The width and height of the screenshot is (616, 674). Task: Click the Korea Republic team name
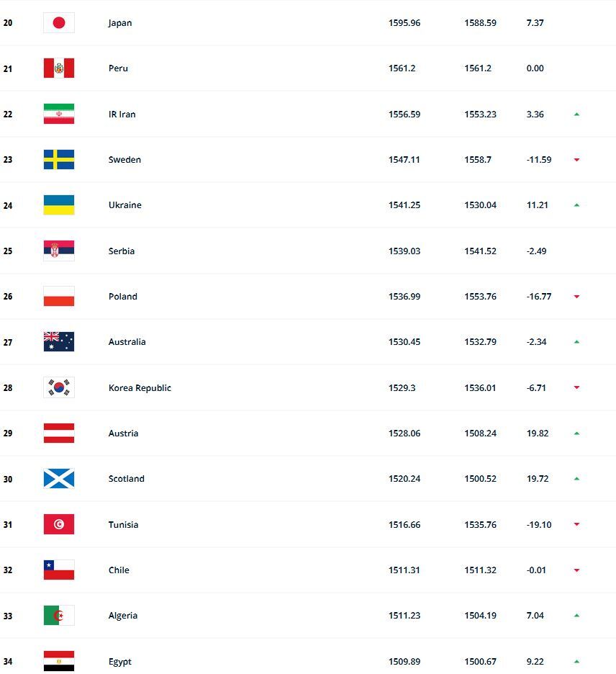[140, 388]
